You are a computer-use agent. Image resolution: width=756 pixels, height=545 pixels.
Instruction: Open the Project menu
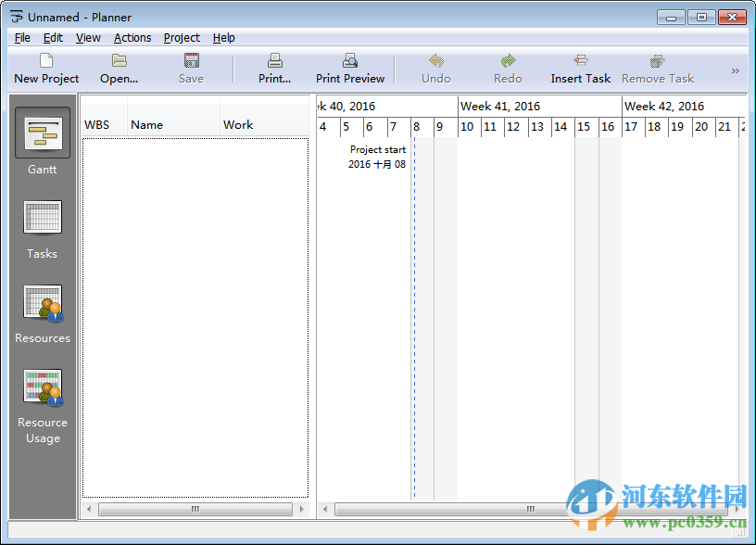coord(182,37)
